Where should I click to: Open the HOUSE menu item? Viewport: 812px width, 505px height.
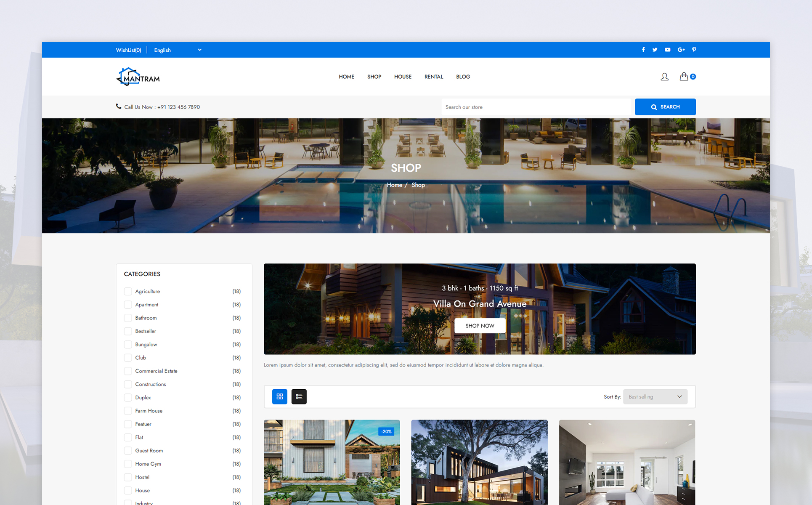tap(403, 77)
